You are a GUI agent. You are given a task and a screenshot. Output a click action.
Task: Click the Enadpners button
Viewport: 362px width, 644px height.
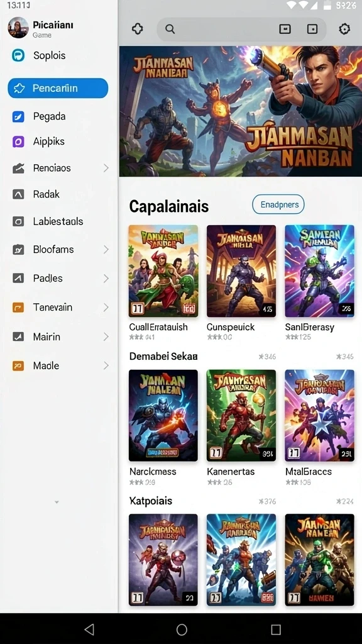click(278, 204)
